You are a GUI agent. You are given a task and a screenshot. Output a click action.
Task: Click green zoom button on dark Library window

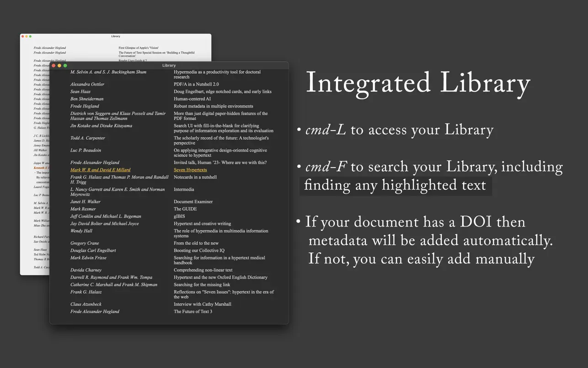coord(65,65)
